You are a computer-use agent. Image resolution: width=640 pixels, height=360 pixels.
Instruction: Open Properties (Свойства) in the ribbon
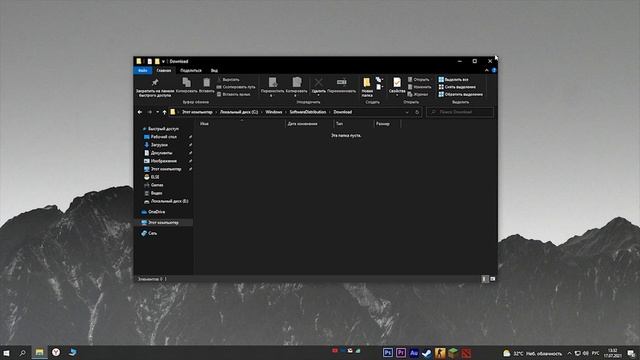click(x=397, y=87)
